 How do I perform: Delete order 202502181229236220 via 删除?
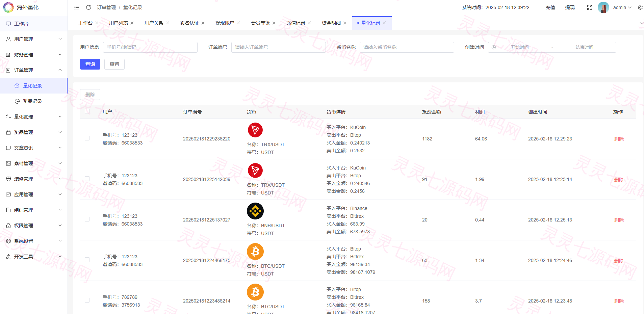pos(619,139)
